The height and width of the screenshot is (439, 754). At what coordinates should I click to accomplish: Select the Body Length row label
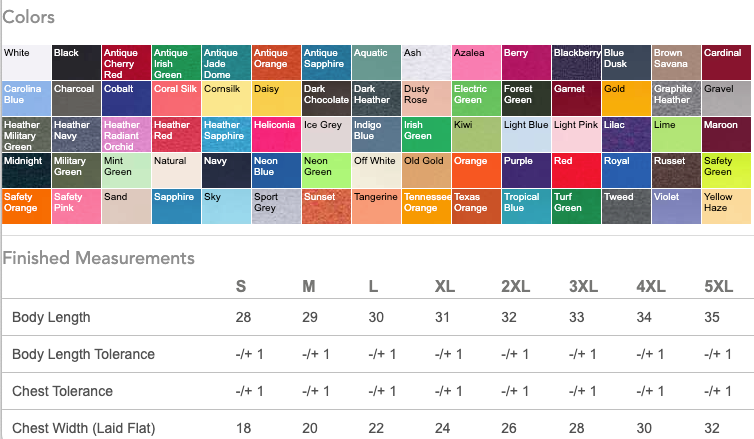(x=51, y=317)
